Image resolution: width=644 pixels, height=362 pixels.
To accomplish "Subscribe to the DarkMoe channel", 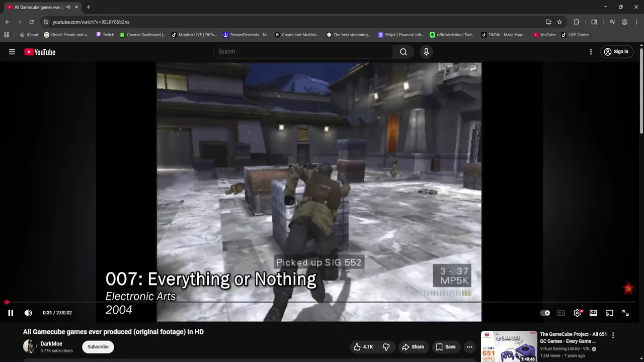I will pos(98,347).
